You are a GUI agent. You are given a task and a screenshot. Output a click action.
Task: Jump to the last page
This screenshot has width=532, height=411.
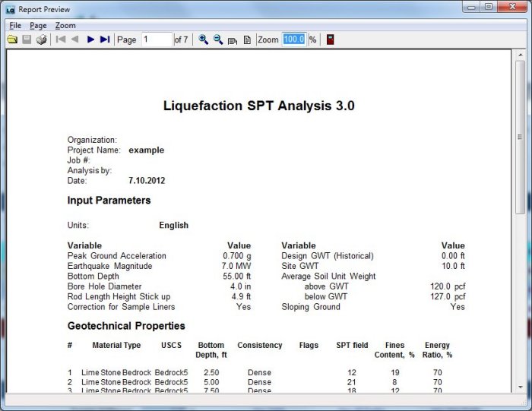[x=105, y=40]
